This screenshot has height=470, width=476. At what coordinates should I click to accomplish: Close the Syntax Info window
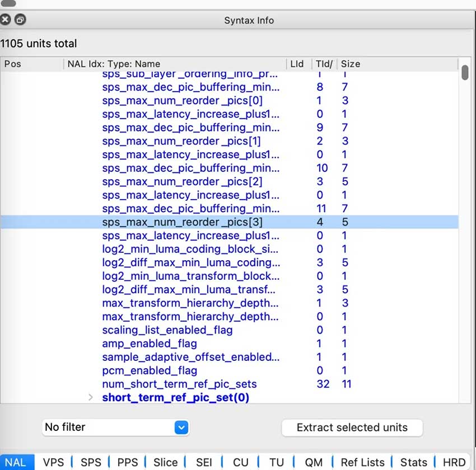tap(6, 20)
